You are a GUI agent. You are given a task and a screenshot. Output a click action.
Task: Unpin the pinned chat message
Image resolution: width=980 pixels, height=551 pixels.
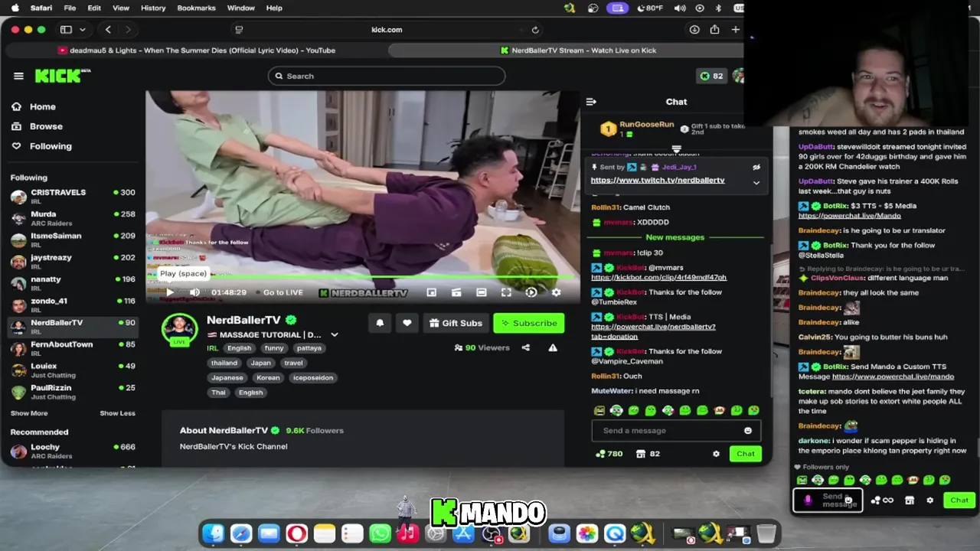coord(756,167)
